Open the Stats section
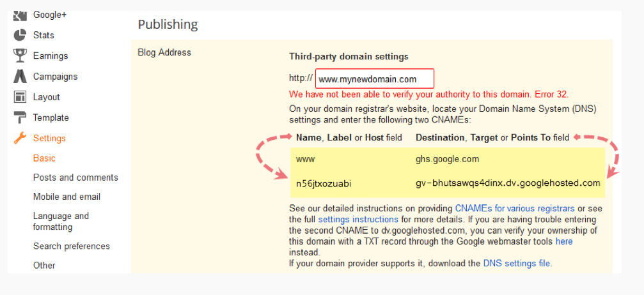Image resolution: width=644 pixels, height=295 pixels. 43,35
